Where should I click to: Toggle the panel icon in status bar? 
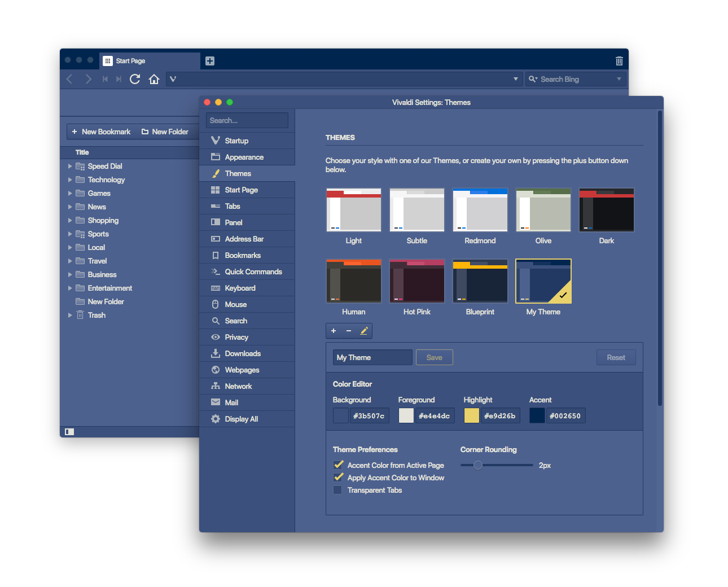tap(69, 432)
